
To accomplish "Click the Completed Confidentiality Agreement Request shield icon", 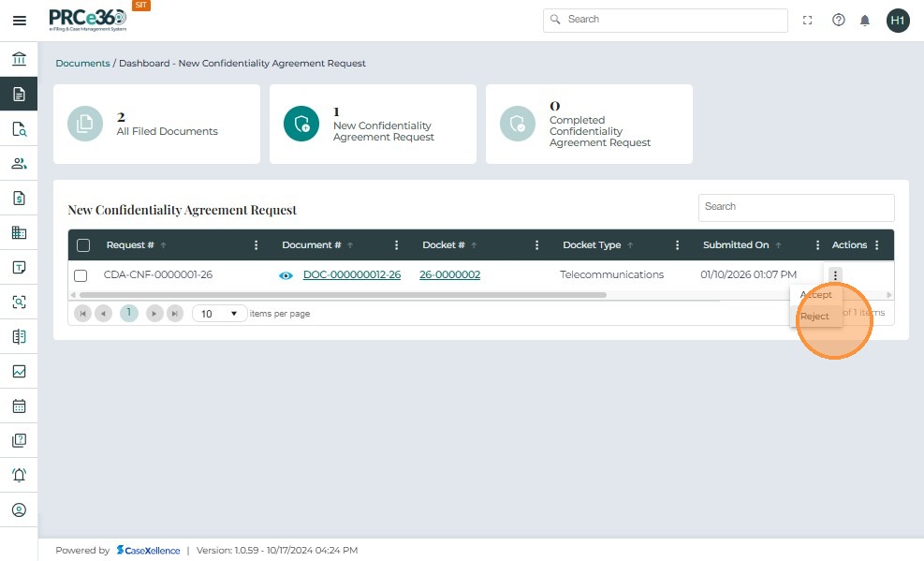I will tap(518, 124).
